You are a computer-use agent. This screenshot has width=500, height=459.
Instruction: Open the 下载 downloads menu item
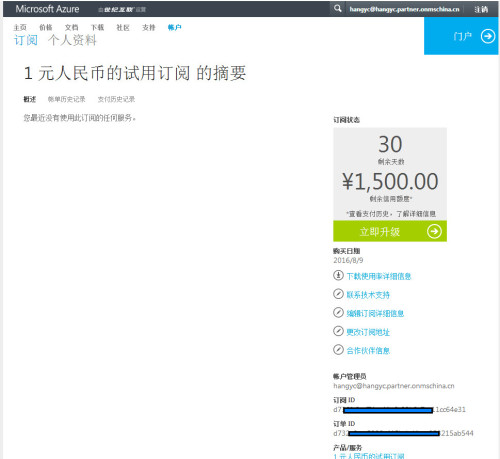coord(97,27)
